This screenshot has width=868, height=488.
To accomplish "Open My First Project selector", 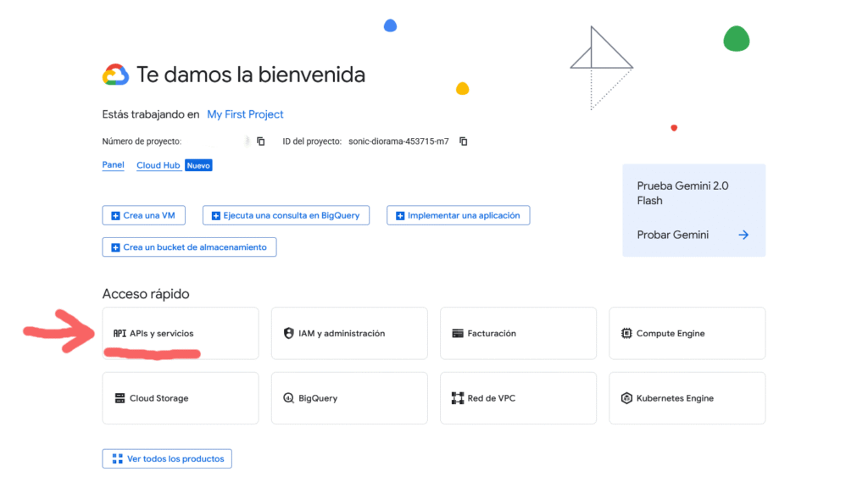I will (x=245, y=114).
